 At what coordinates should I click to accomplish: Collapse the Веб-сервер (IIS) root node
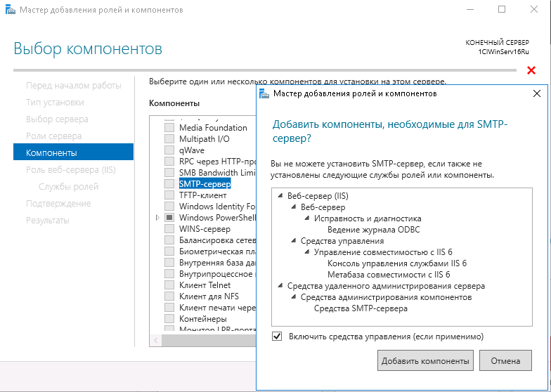[x=280, y=195]
